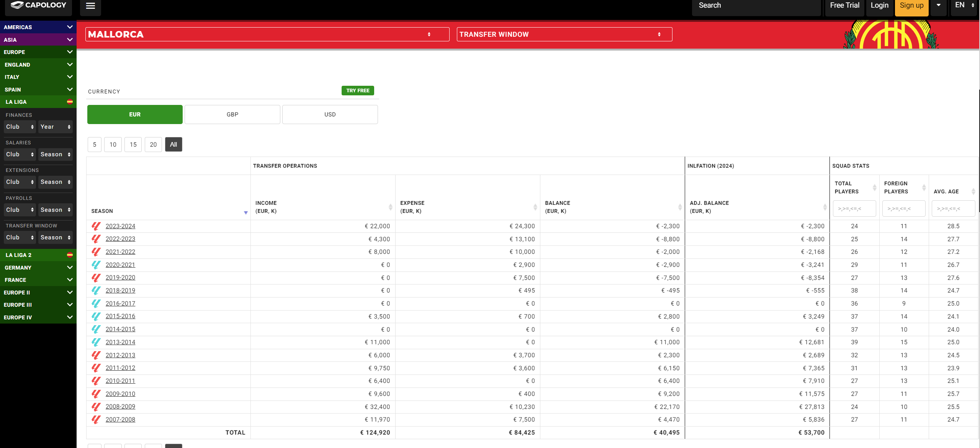Show 15 rows per page

133,145
